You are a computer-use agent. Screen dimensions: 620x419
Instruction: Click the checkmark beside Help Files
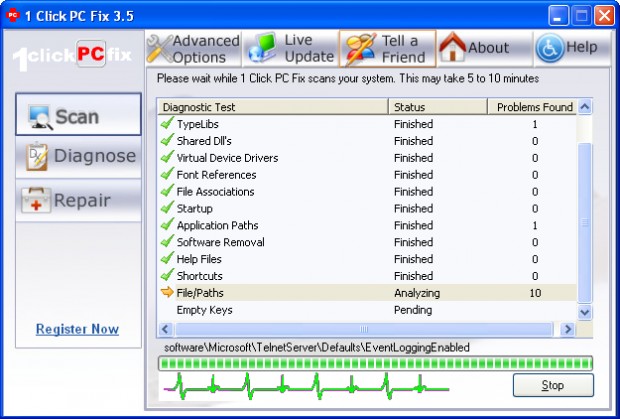[167, 258]
